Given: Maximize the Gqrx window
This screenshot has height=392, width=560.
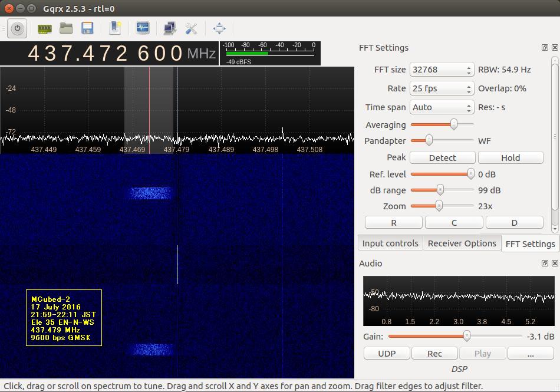Looking at the screenshot, I should (x=31, y=8).
